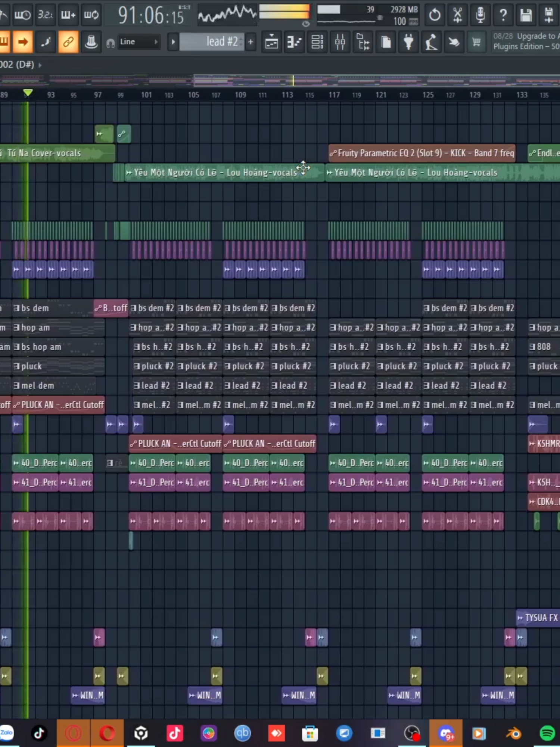The height and width of the screenshot is (747, 560).
Task: Open the lead #2 pattern selector
Action: (212, 42)
